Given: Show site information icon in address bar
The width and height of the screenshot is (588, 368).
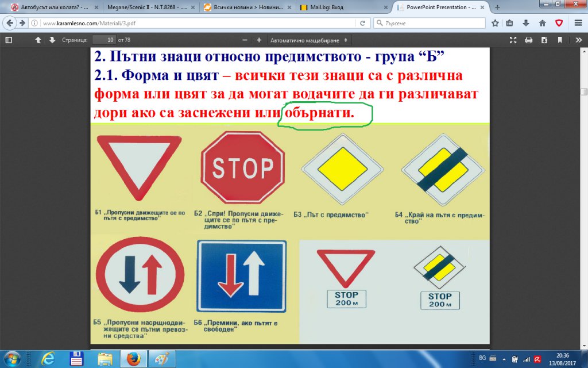Looking at the screenshot, I should point(34,23).
